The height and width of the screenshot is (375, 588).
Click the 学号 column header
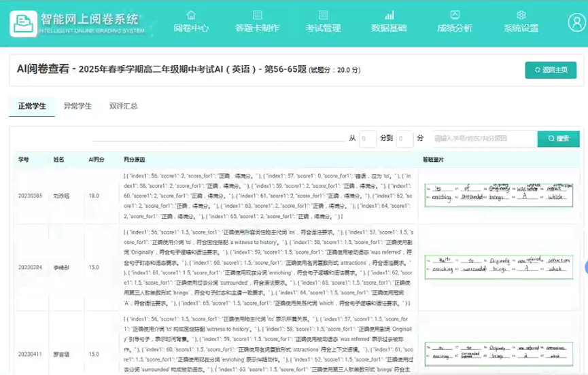(24, 160)
